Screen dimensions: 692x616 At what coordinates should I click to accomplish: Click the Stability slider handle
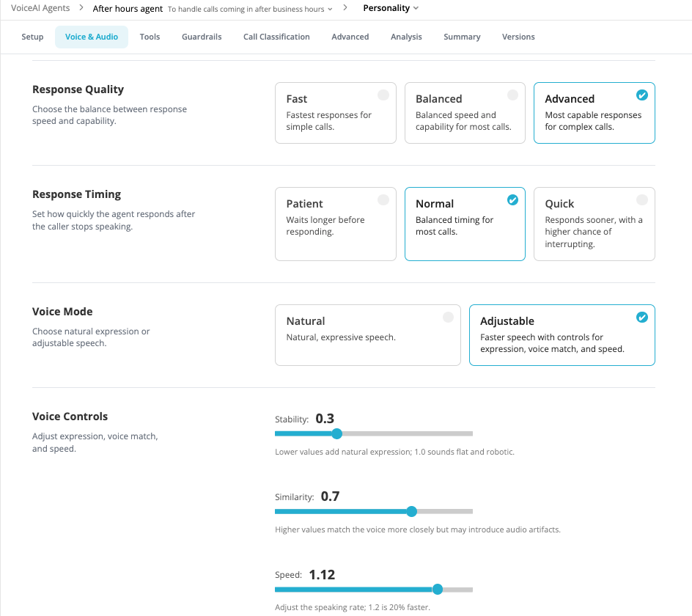(336, 433)
